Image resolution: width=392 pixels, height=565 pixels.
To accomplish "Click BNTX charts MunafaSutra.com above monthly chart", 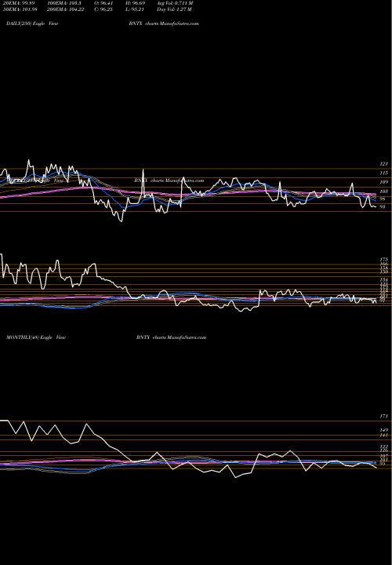I will (172, 337).
